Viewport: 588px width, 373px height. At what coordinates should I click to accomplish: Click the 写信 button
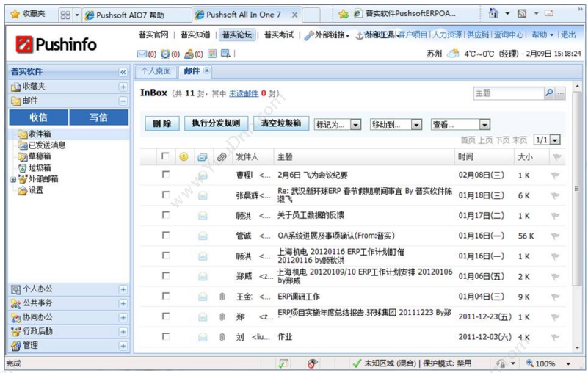98,117
